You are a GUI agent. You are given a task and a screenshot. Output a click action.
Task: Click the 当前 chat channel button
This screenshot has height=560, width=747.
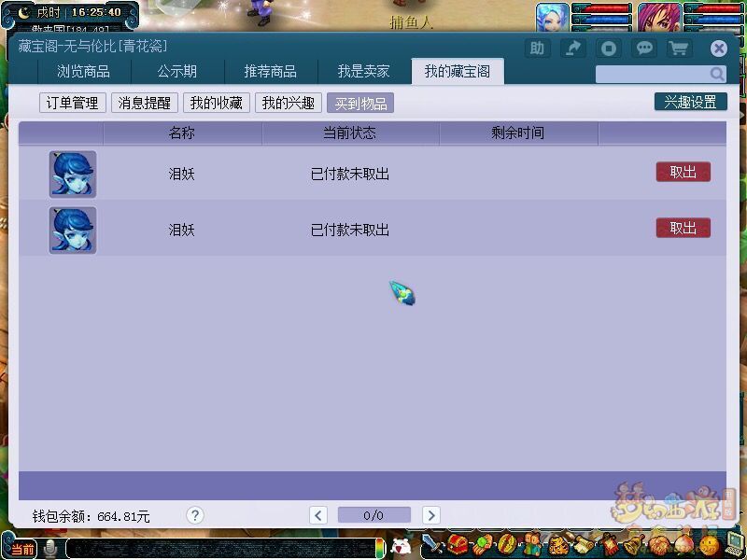tap(22, 549)
